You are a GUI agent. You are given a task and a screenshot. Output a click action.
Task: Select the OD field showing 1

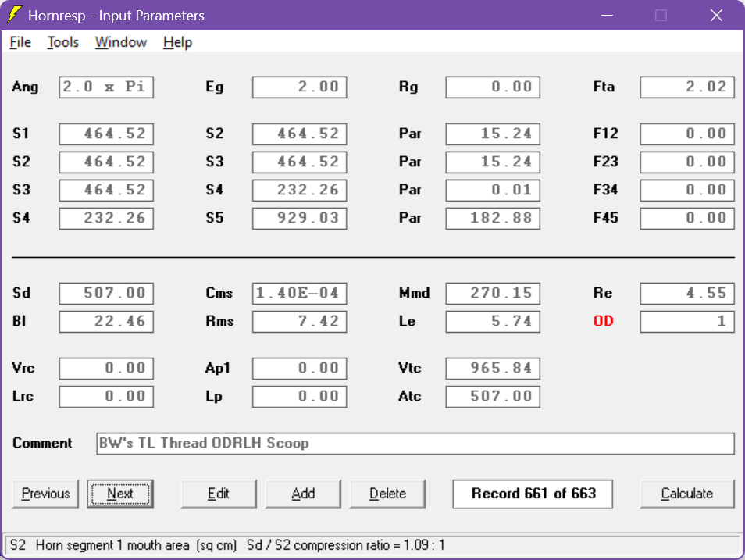(x=687, y=321)
